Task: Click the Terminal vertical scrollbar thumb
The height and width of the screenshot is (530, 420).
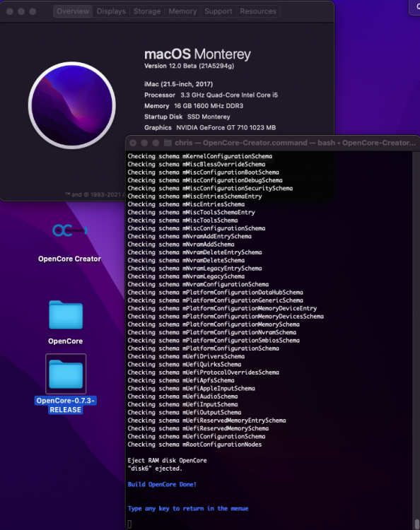Action: [417, 524]
